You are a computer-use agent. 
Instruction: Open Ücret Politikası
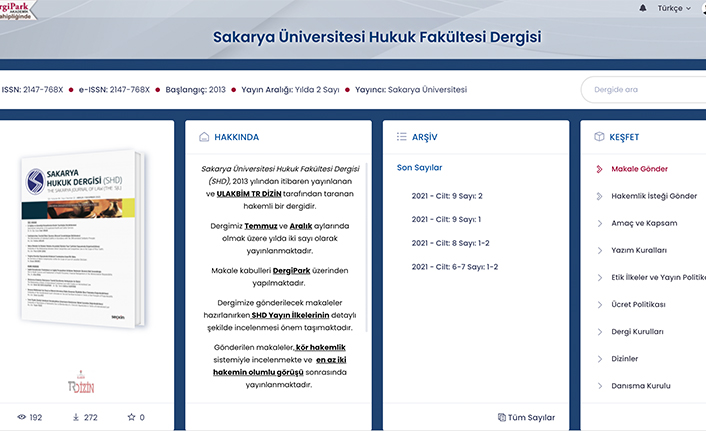pyautogui.click(x=638, y=304)
